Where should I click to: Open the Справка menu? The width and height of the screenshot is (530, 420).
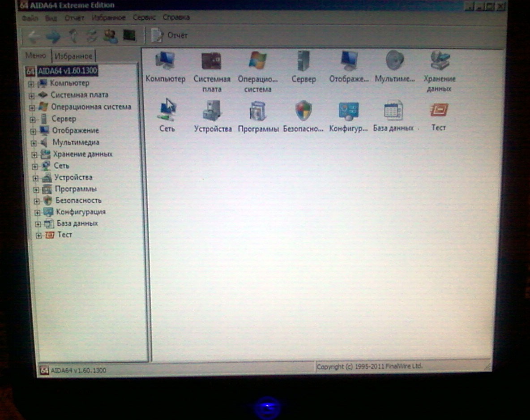click(176, 17)
